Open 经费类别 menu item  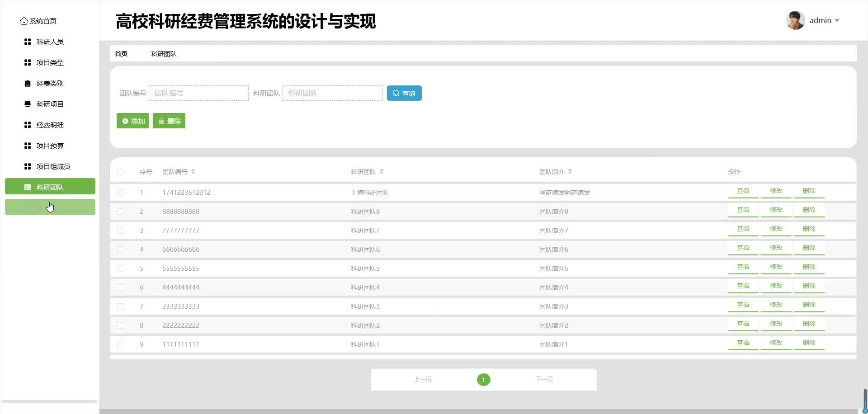50,83
